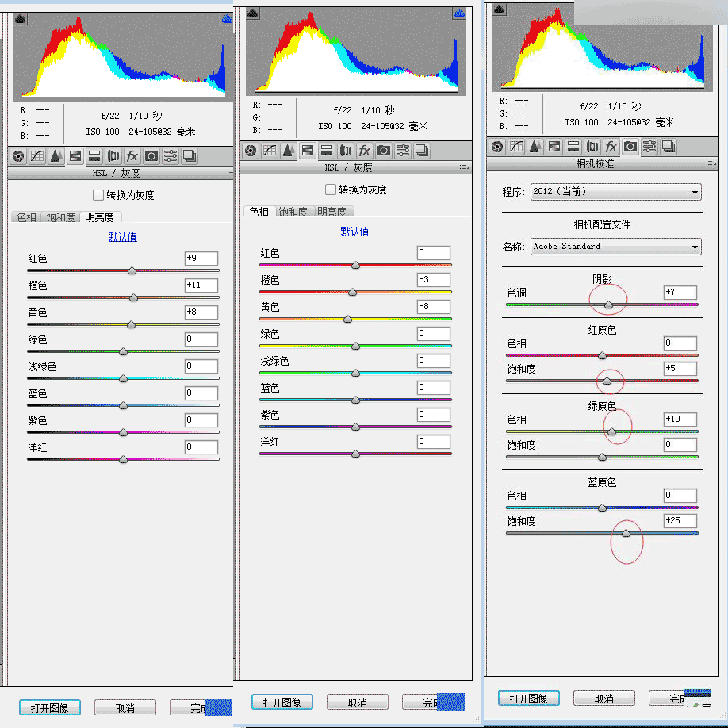Click 阴影 色调 slider handle
The width and height of the screenshot is (728, 728).
[609, 305]
